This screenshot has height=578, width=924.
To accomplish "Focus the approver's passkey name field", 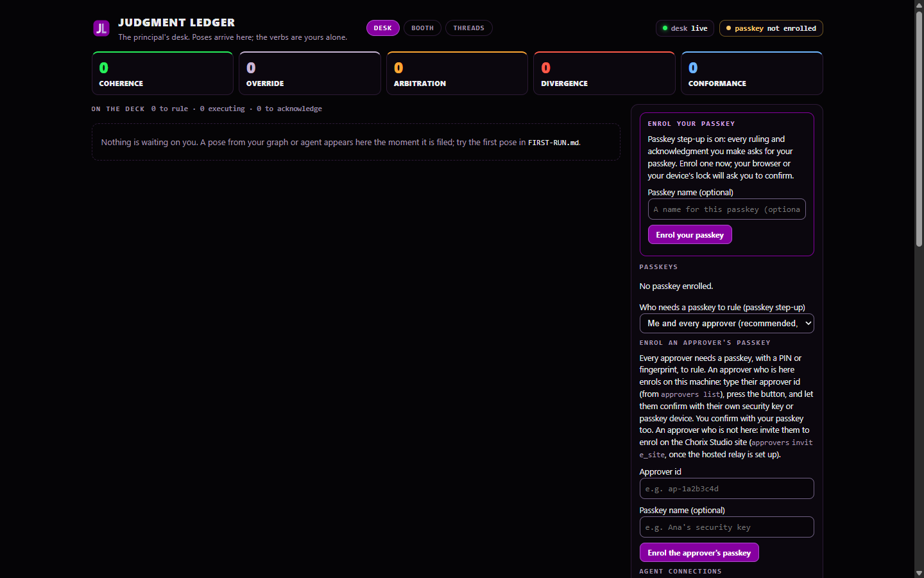I will coord(727,527).
